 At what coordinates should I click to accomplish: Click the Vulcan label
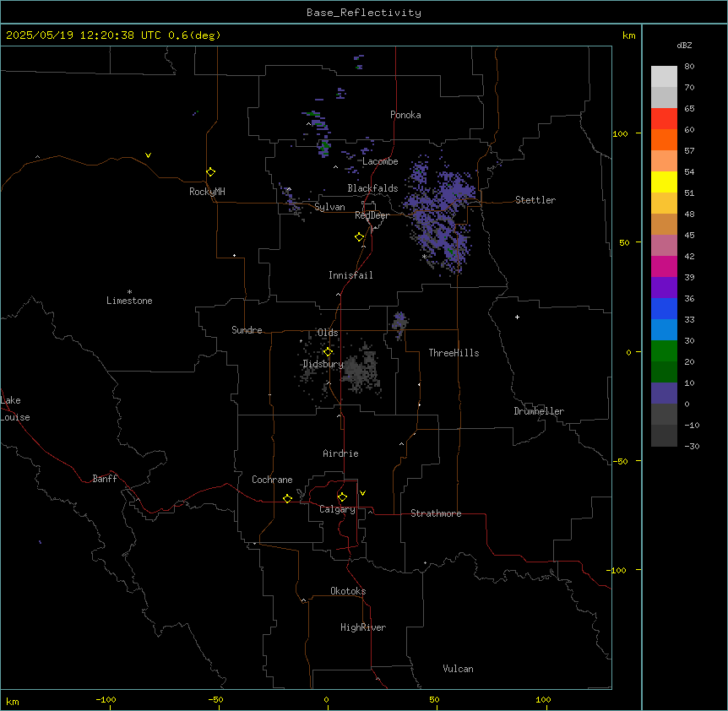coord(459,669)
